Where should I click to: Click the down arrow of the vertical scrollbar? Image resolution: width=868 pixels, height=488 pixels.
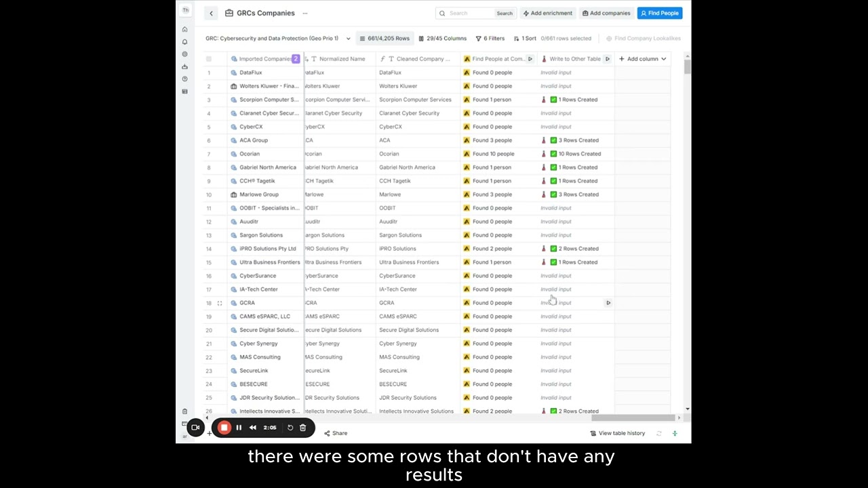(x=688, y=409)
